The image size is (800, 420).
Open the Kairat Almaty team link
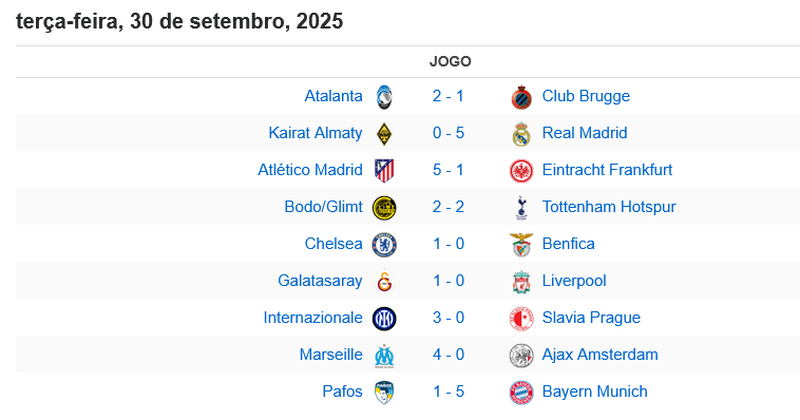point(315,133)
